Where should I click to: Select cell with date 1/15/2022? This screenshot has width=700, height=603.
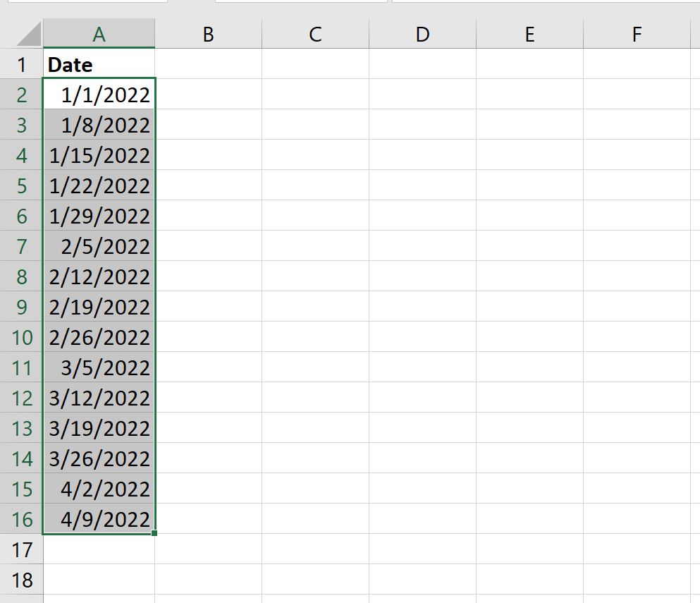(x=99, y=155)
